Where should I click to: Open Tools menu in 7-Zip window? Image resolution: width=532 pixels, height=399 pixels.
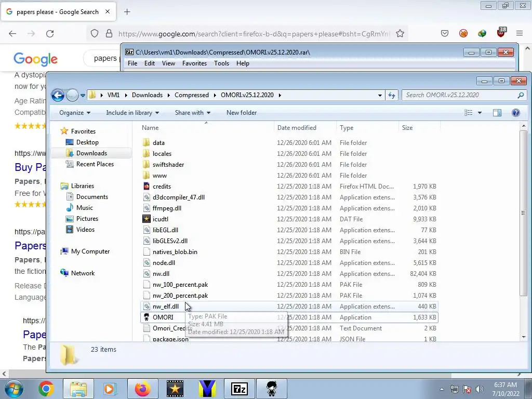(x=221, y=63)
